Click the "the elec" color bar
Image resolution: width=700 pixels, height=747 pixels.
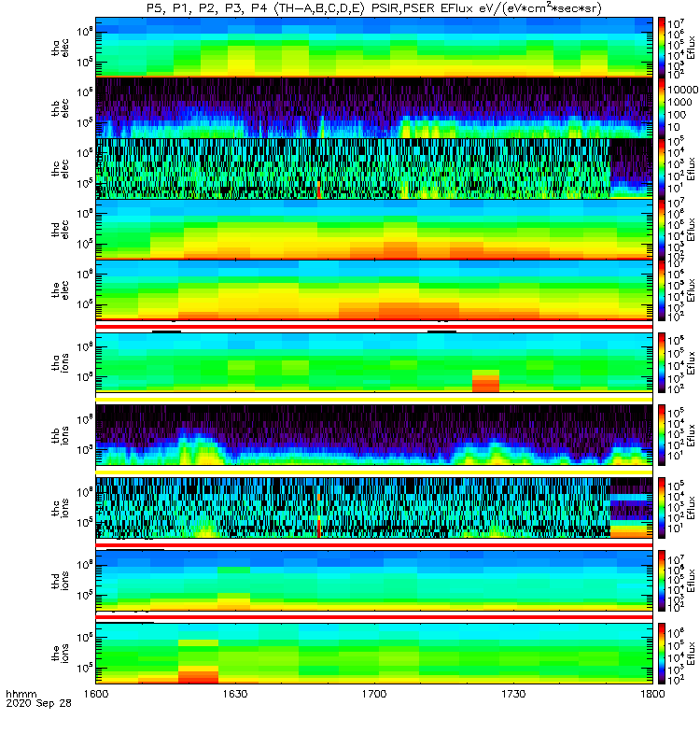click(x=662, y=289)
